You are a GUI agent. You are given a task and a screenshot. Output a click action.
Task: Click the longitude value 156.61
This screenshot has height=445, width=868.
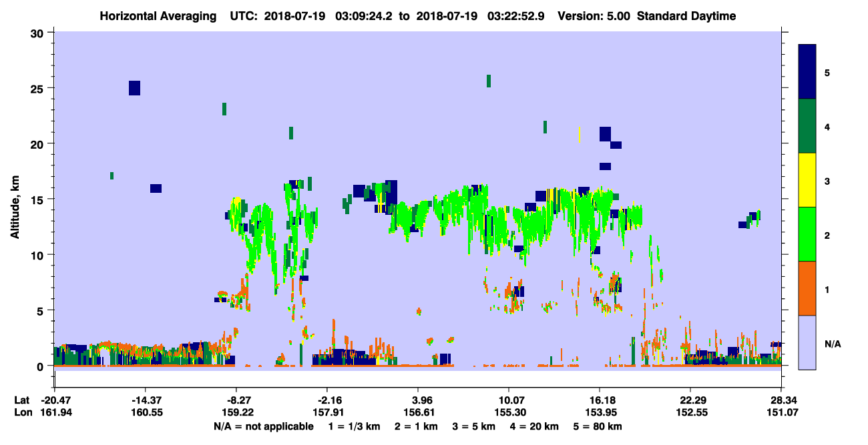point(418,412)
